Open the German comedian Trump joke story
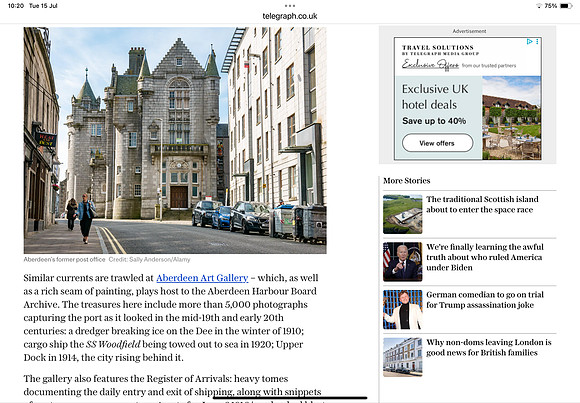The height and width of the screenshot is (403, 580). tap(485, 300)
